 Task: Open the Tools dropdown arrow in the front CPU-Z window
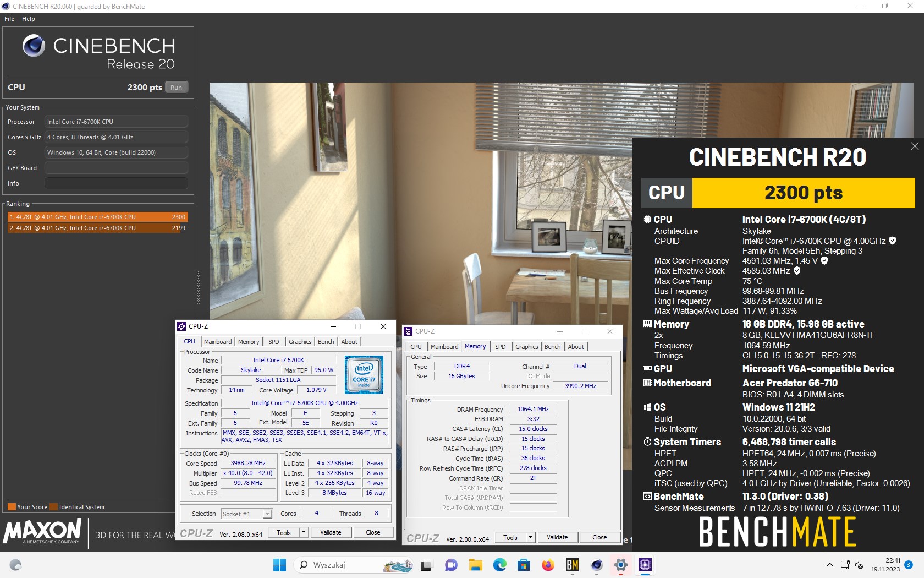coord(304,532)
